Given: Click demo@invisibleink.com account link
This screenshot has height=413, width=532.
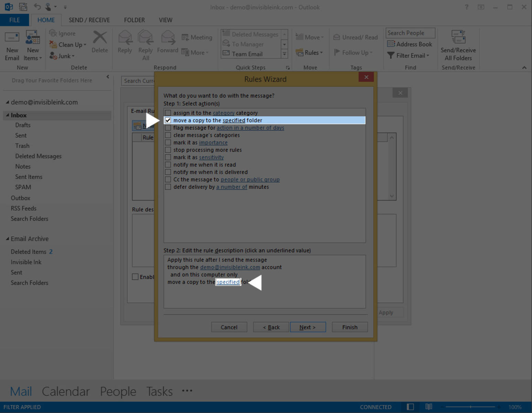Looking at the screenshot, I should 230,267.
